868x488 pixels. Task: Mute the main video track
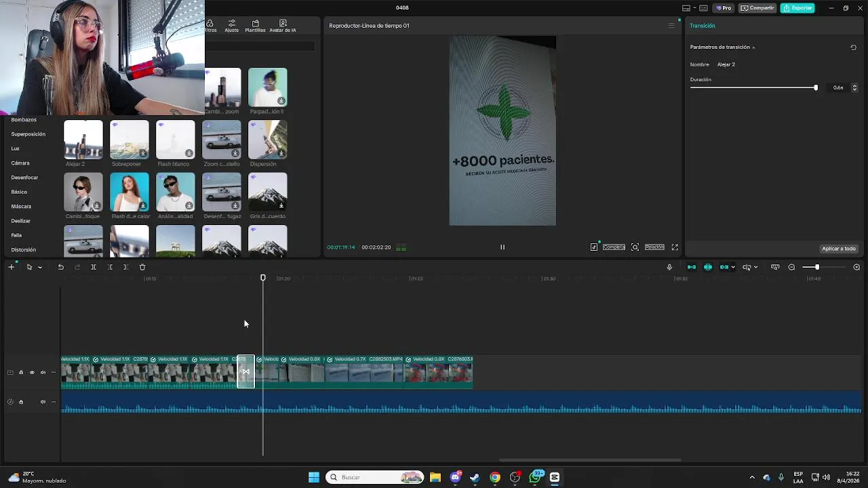click(x=43, y=372)
